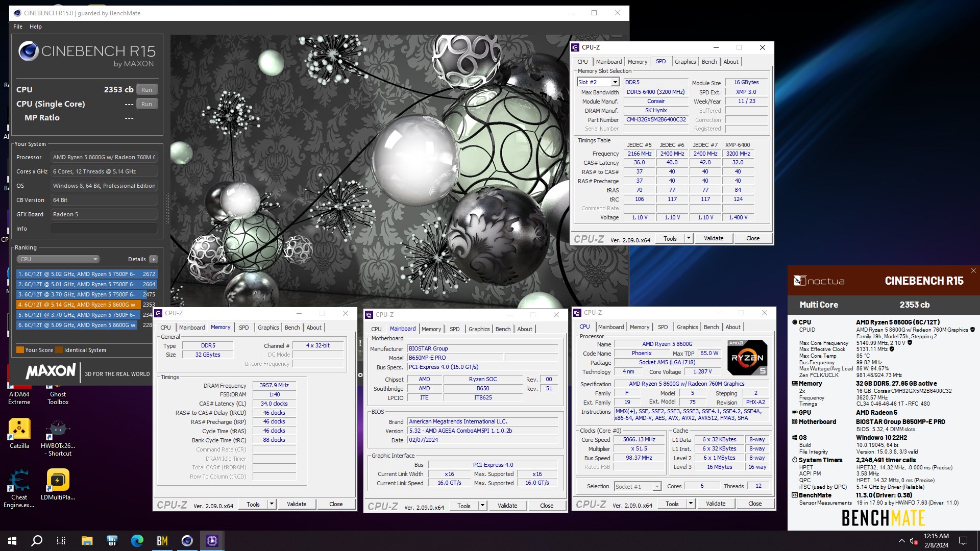Click Validate in CPU-Z CPU window
This screenshot has width=980, height=551.
pos(716,504)
